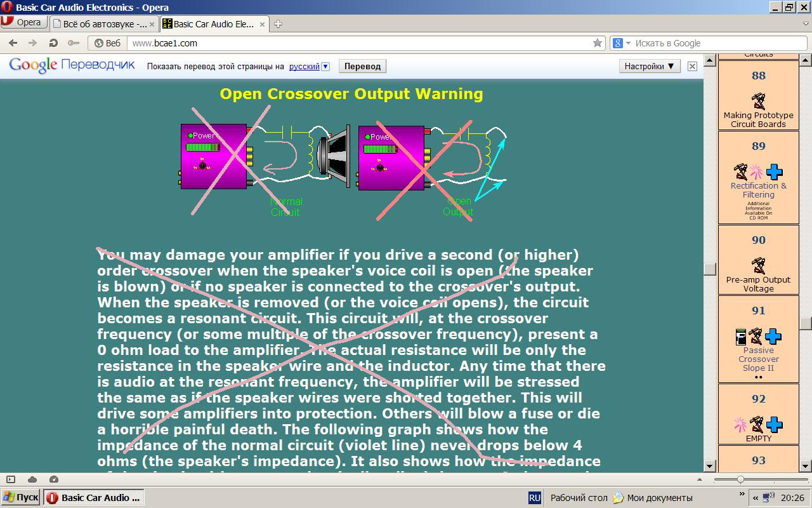Expand the Настройки dropdown
Image resolution: width=812 pixels, height=508 pixels.
[649, 66]
